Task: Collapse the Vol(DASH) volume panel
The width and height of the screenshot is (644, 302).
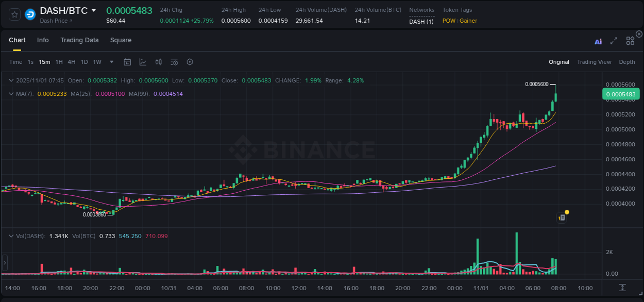Action: tap(11, 235)
